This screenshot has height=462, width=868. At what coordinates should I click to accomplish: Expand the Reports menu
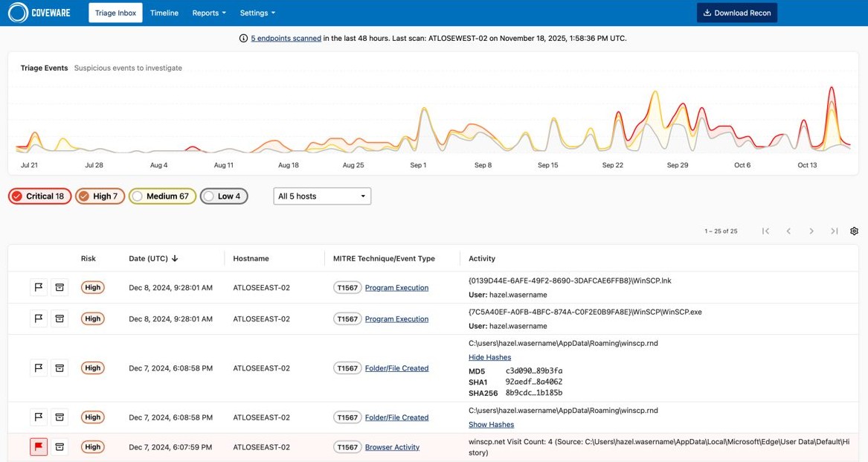tap(208, 13)
